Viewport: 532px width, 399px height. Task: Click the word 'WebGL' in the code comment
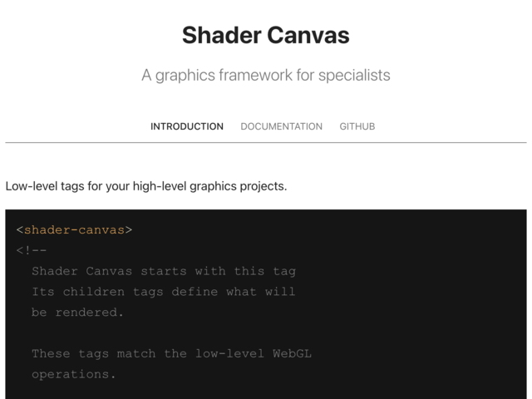[x=292, y=353]
